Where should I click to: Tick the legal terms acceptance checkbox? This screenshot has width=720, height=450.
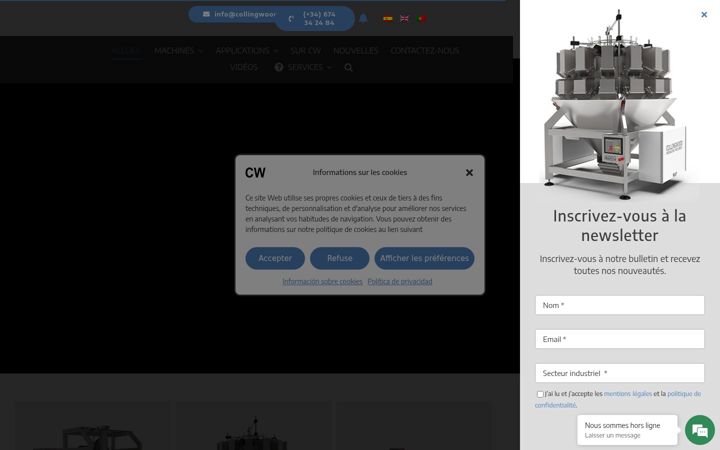coord(540,394)
